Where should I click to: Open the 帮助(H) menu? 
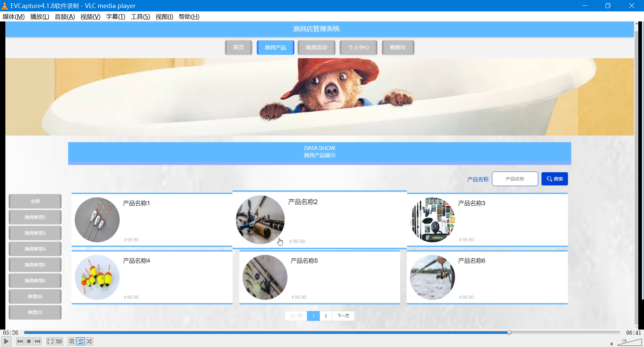pos(189,17)
